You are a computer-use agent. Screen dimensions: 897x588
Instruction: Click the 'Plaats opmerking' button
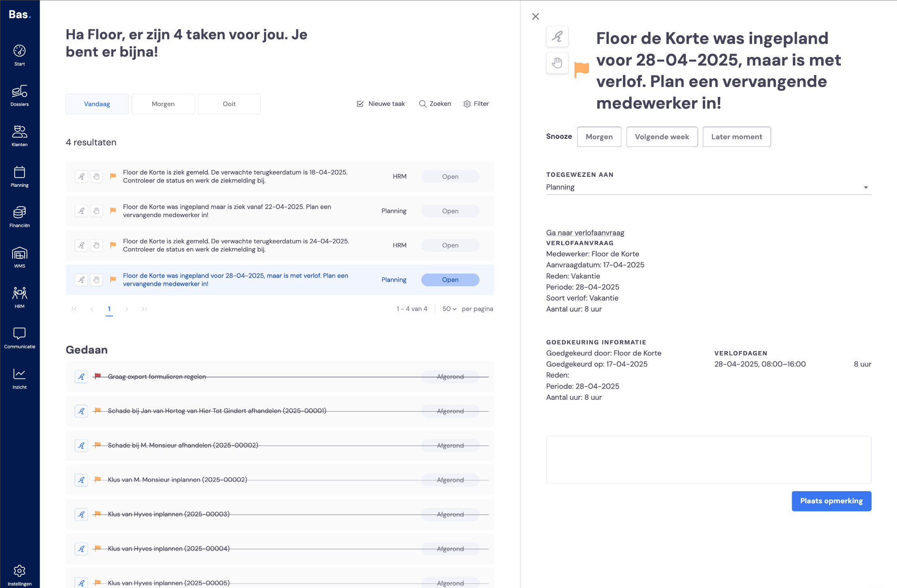[x=831, y=501]
